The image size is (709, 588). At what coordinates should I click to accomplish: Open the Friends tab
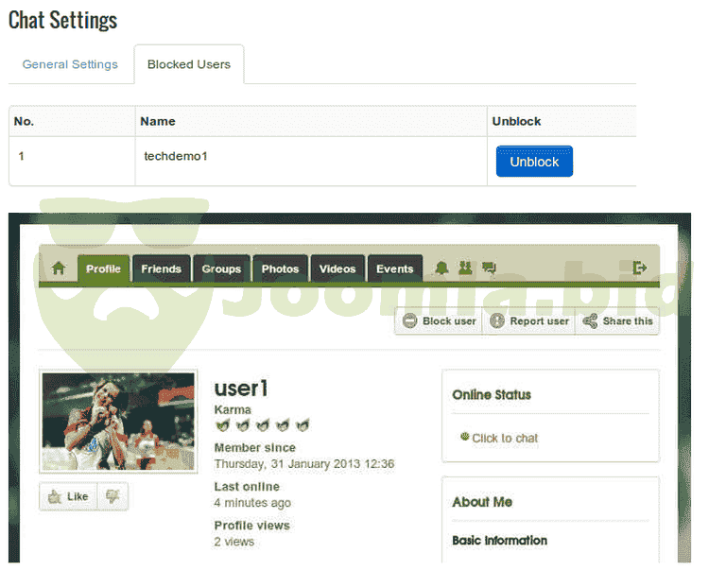(161, 268)
